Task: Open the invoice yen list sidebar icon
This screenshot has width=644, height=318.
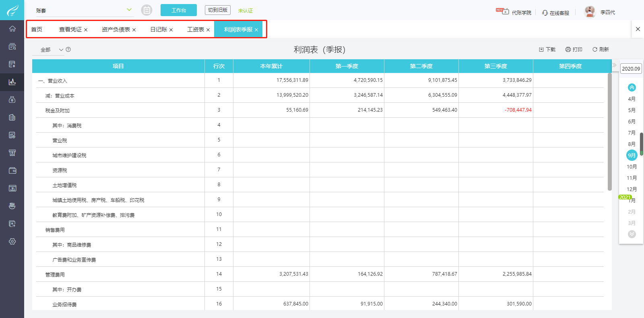Action: point(12,64)
